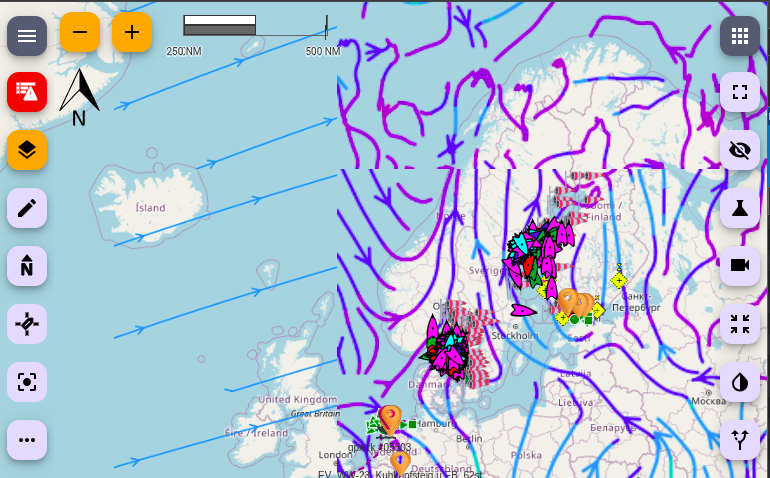The height and width of the screenshot is (478, 770).
Task: Click the Great Britain island label
Action: click(x=315, y=414)
